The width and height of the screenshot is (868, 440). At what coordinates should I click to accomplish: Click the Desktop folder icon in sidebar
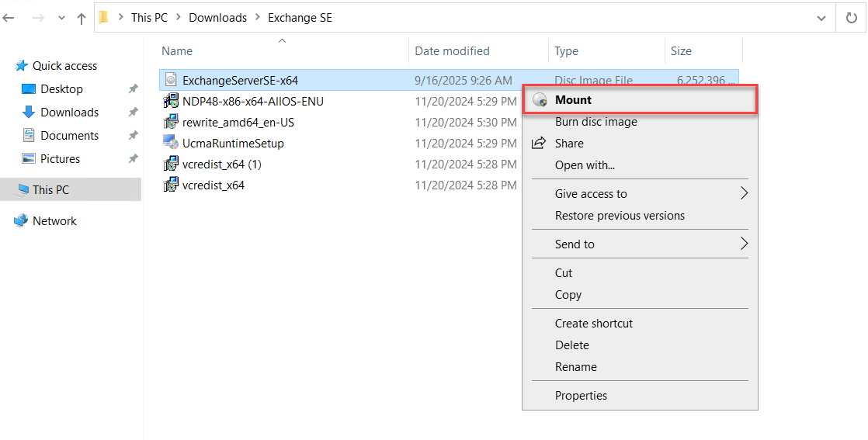(28, 89)
